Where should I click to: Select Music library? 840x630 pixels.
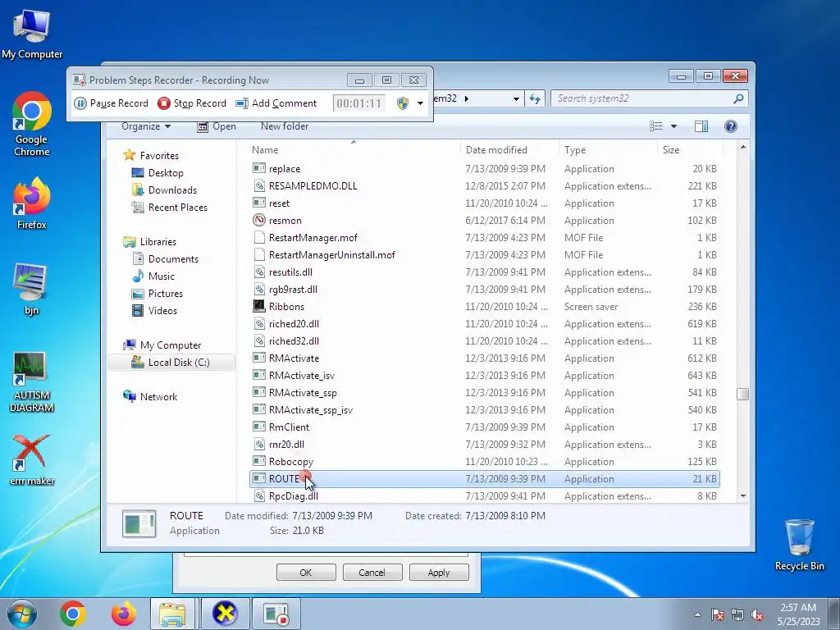coord(153,276)
